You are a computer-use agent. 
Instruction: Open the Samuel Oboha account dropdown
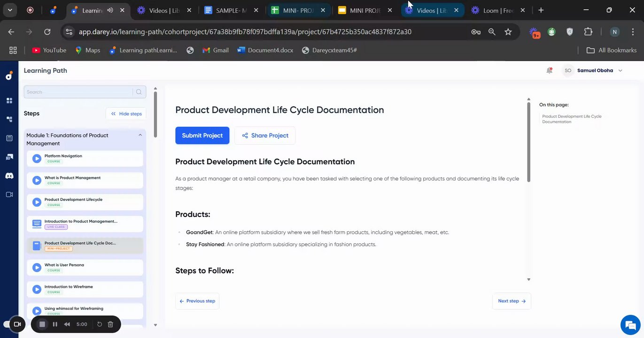click(x=620, y=70)
